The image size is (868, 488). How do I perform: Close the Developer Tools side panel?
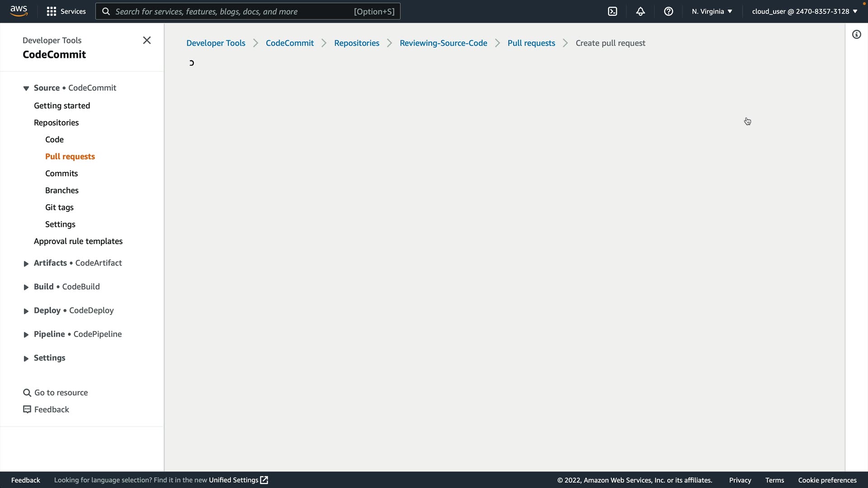(147, 40)
